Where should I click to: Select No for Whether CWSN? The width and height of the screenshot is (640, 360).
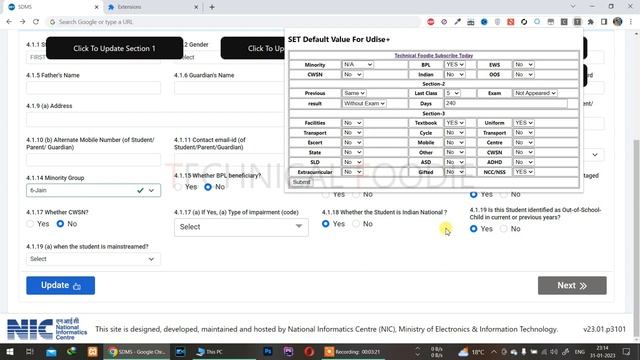[60, 224]
